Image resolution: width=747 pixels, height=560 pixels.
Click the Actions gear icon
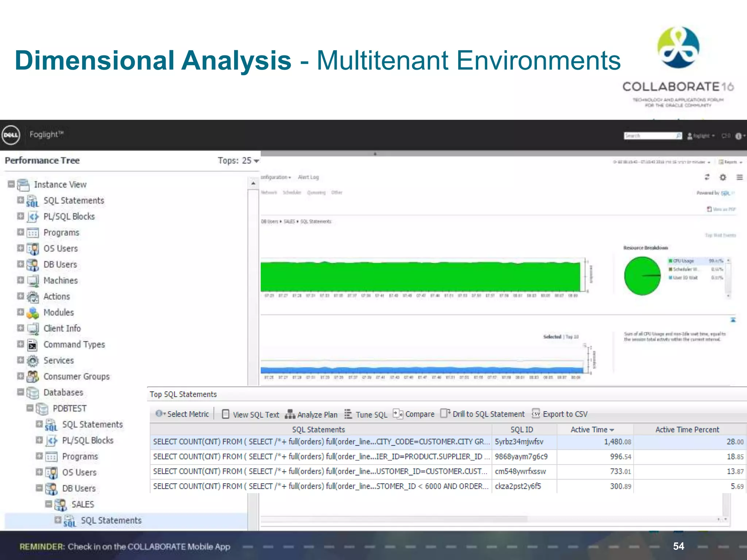(32, 297)
